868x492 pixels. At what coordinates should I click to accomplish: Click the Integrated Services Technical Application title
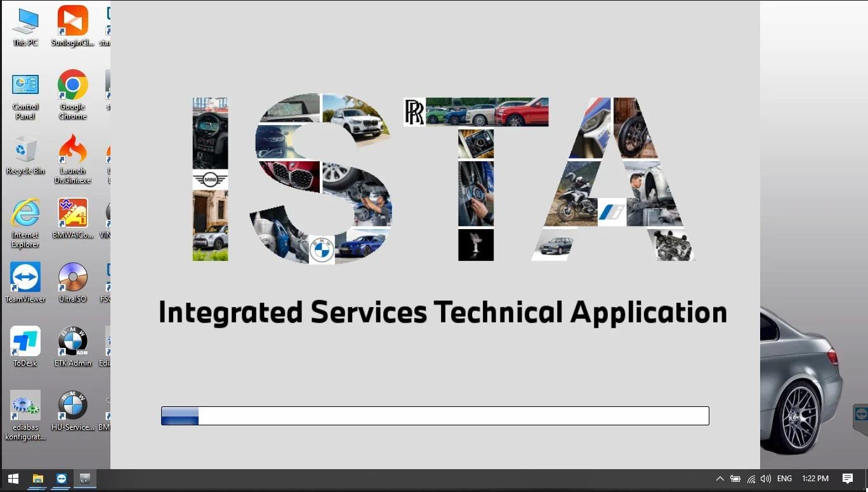[x=443, y=312]
